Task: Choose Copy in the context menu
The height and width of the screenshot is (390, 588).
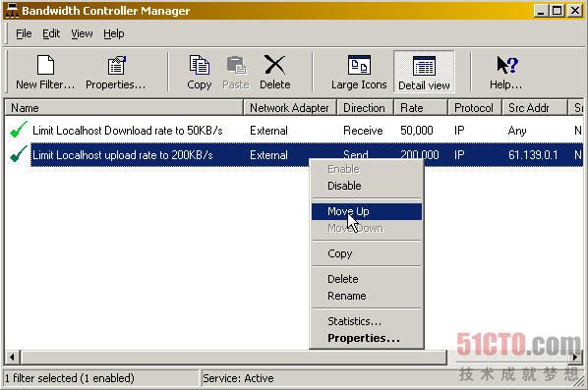Action: 367,253
